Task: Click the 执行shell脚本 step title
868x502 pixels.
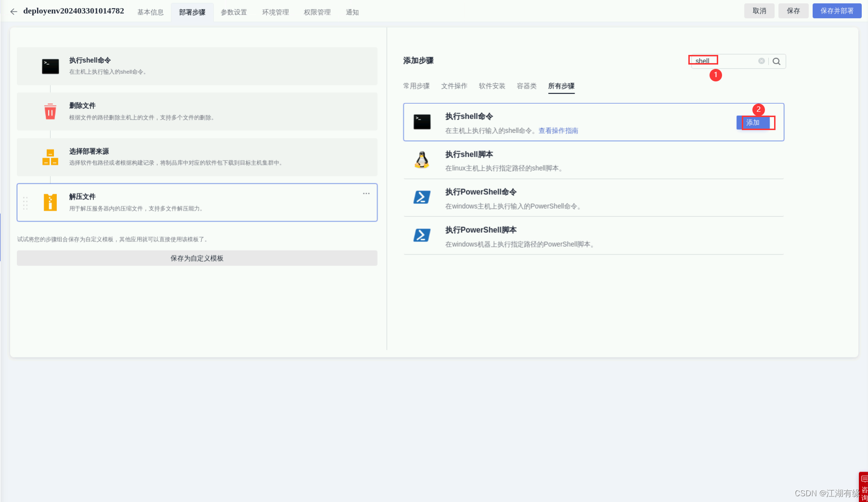Action: [x=469, y=154]
